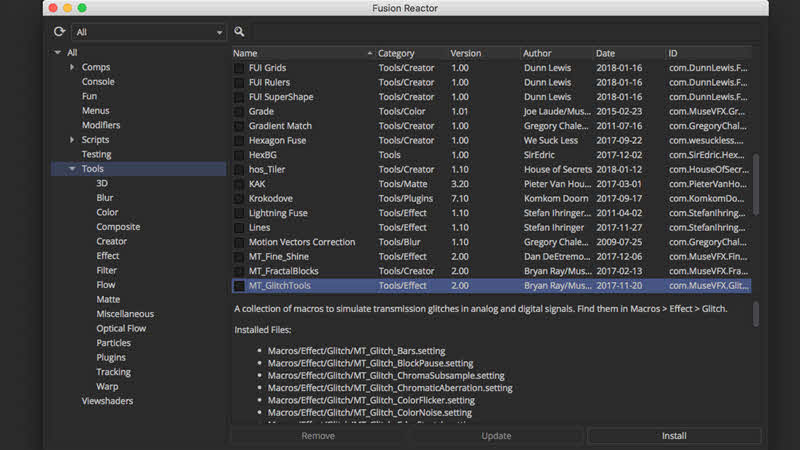Click the description pane scrollbar

click(756, 313)
